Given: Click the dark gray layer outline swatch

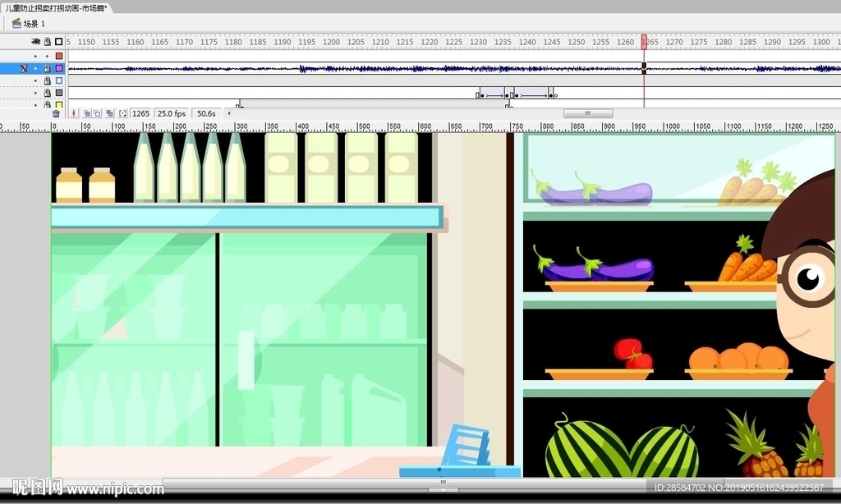Looking at the screenshot, I should pyautogui.click(x=58, y=94).
